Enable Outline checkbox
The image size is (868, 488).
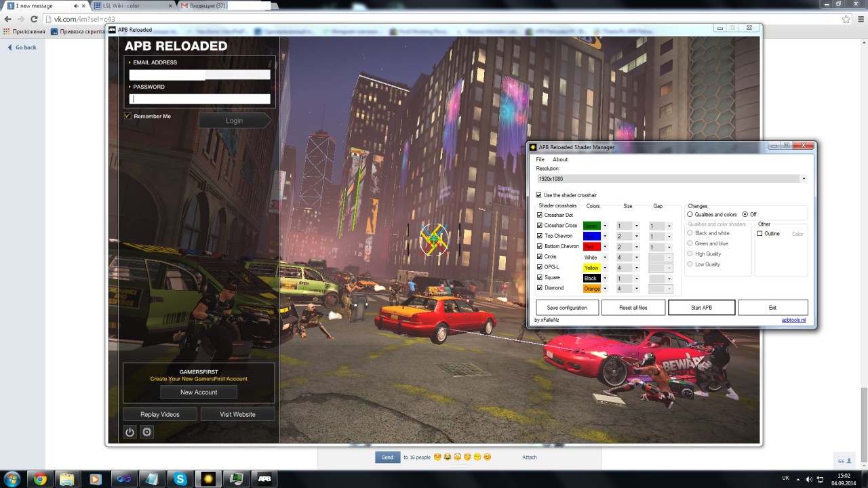coord(760,234)
